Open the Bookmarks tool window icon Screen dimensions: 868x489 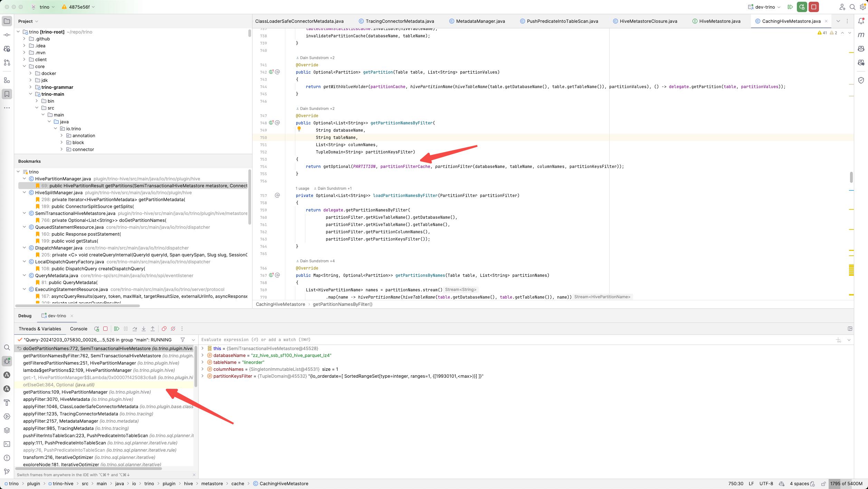click(x=7, y=94)
